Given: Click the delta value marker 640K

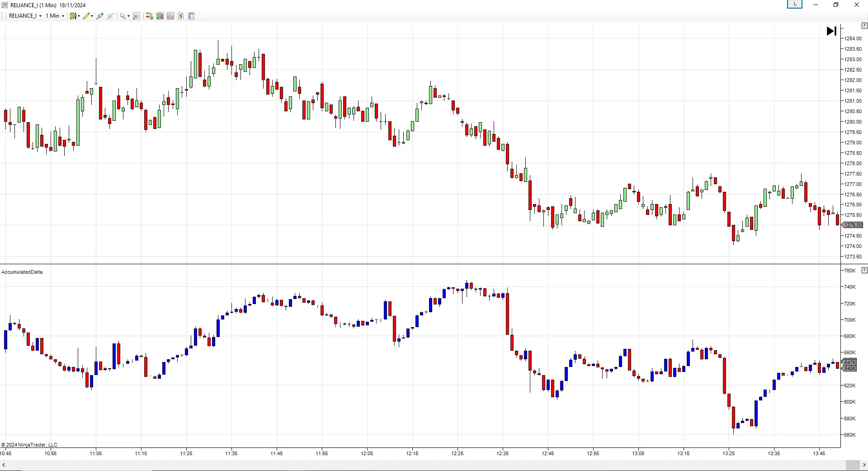Looking at the screenshot, I should click(x=849, y=368).
